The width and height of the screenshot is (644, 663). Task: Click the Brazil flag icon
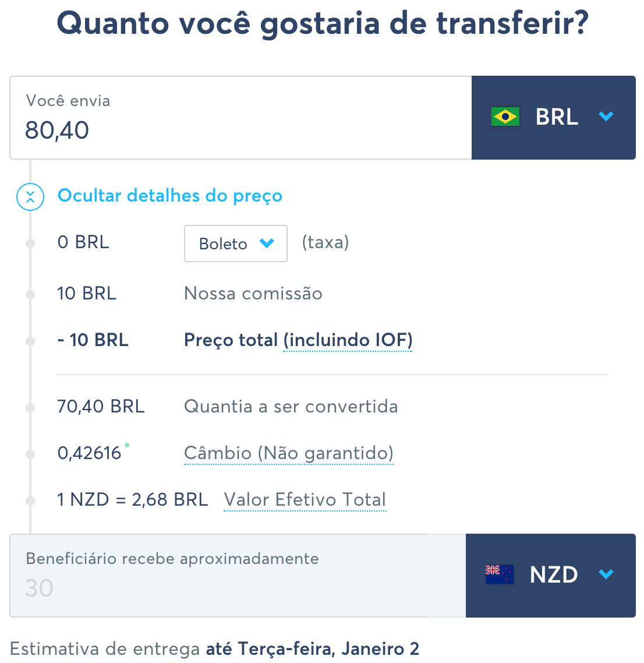505,117
